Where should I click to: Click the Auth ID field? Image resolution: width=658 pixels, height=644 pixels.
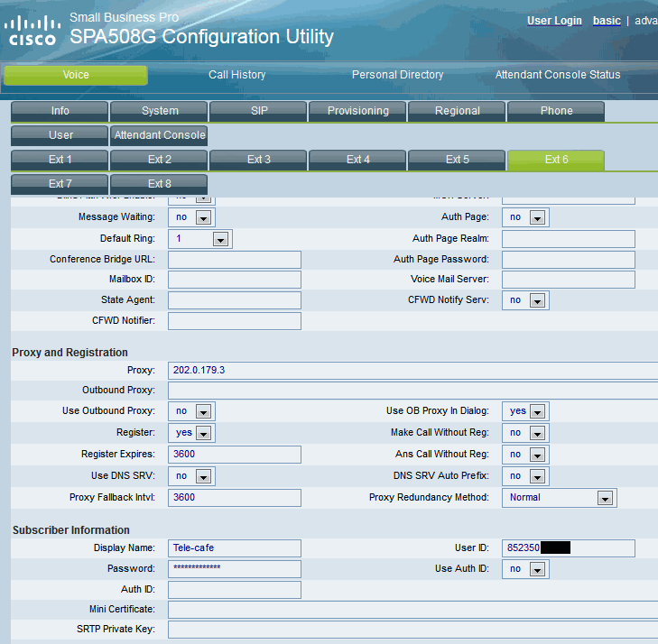235,590
